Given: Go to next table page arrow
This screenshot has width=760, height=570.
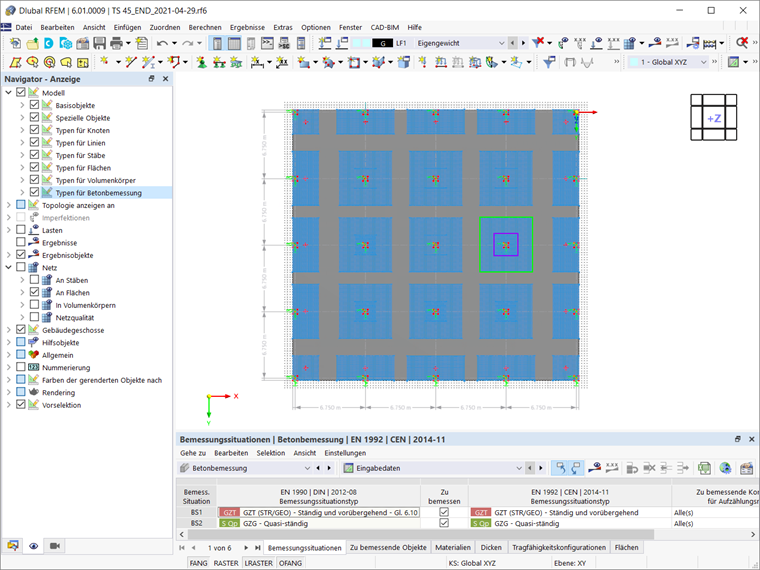Looking at the screenshot, I should point(246,548).
